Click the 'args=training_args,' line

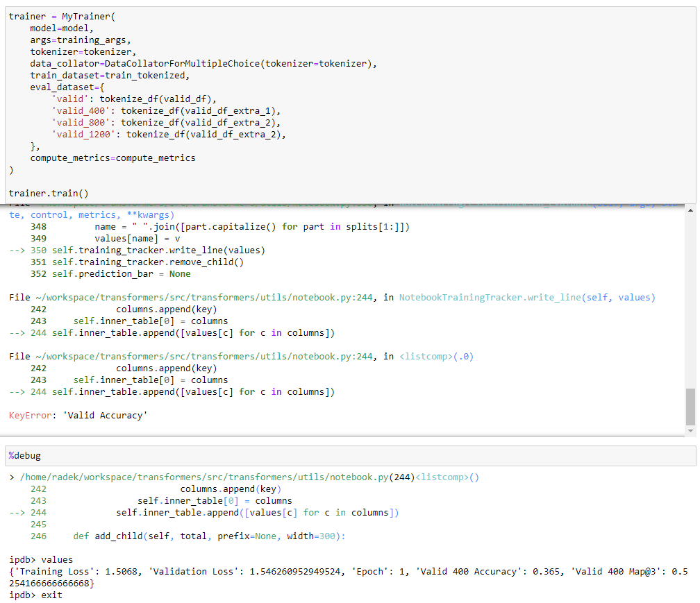coord(81,40)
